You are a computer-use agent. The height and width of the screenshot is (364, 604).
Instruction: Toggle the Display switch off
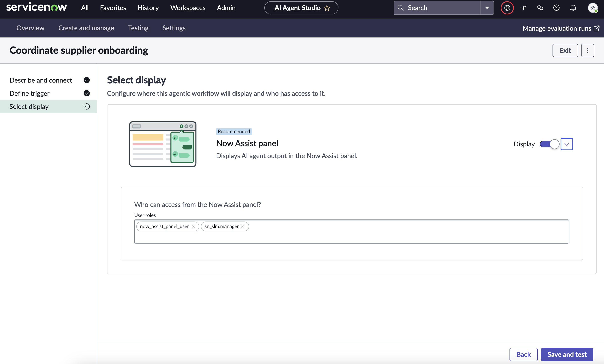[549, 144]
